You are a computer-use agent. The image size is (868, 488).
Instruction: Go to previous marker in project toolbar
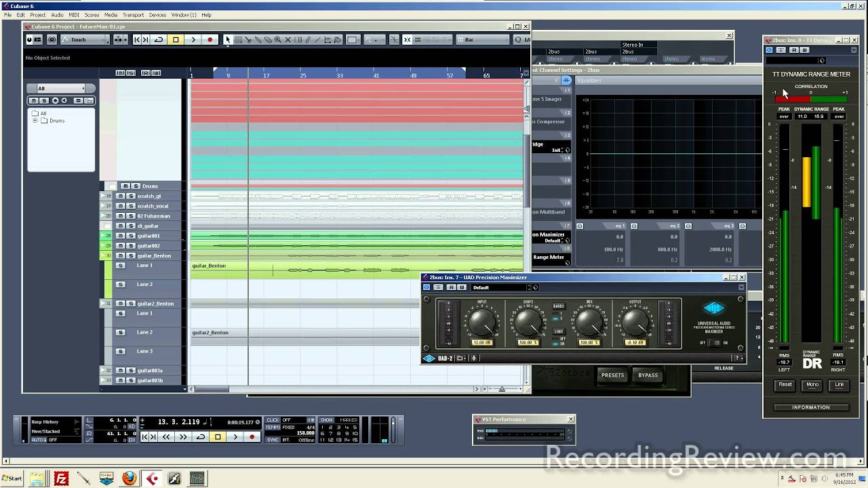pyautogui.click(x=137, y=40)
